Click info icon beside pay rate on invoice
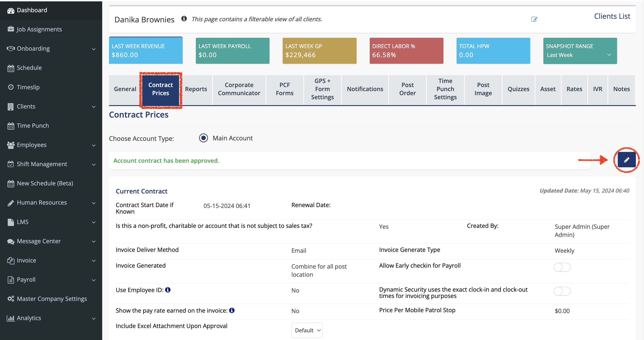 pyautogui.click(x=232, y=310)
